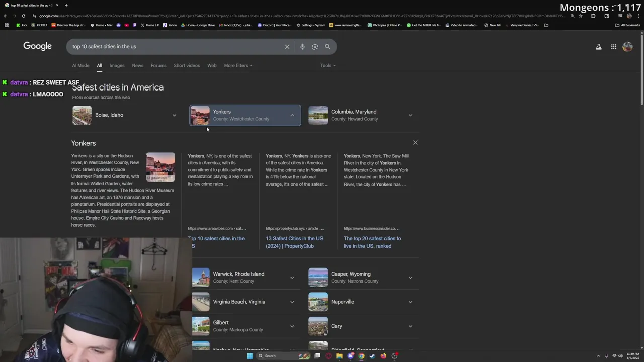This screenshot has height=362, width=644.
Task: Switch to AI Mode tab
Action: click(x=80, y=65)
